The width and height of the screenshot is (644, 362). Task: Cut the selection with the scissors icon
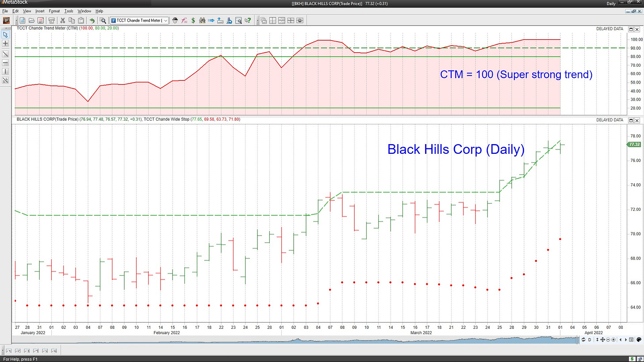(63, 20)
